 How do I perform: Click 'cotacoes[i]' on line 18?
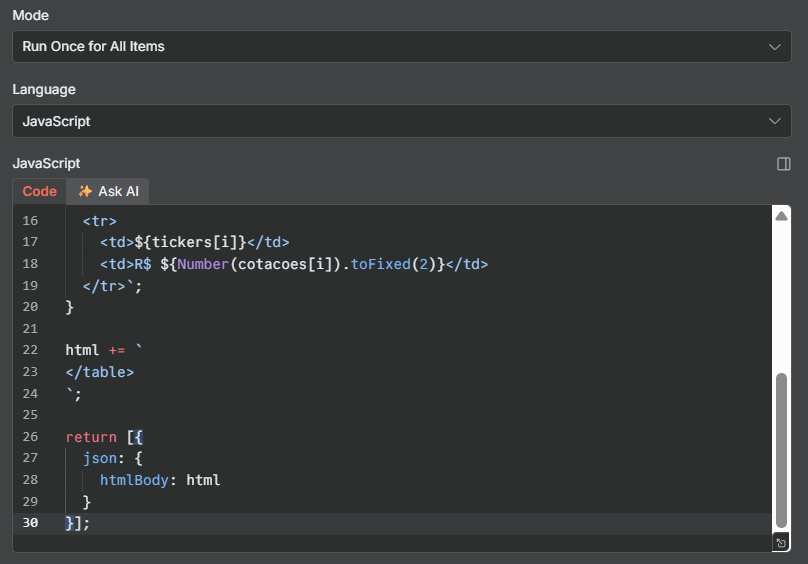(285, 264)
